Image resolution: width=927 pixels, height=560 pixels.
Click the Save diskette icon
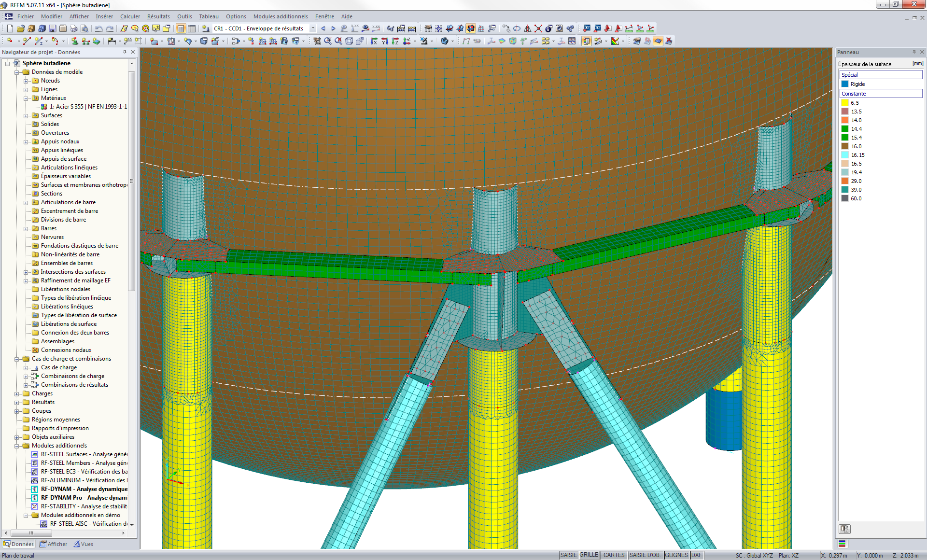tap(52, 28)
